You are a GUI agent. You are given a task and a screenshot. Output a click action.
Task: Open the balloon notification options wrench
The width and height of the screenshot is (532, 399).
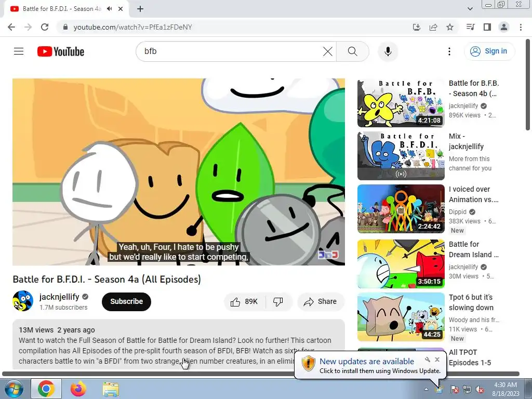pyautogui.click(x=427, y=360)
